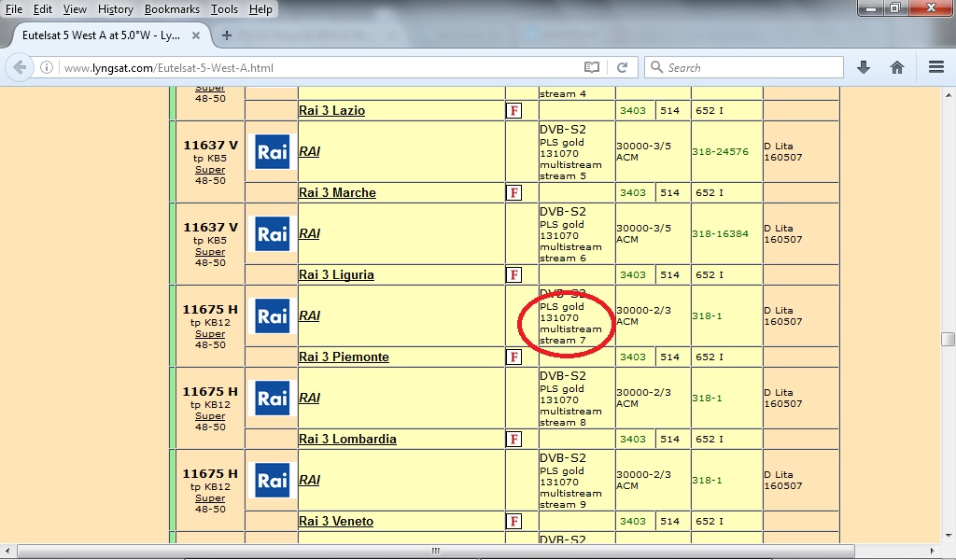The height and width of the screenshot is (560, 956).
Task: Click the vertical scrollbar down arrow
Action: (948, 537)
